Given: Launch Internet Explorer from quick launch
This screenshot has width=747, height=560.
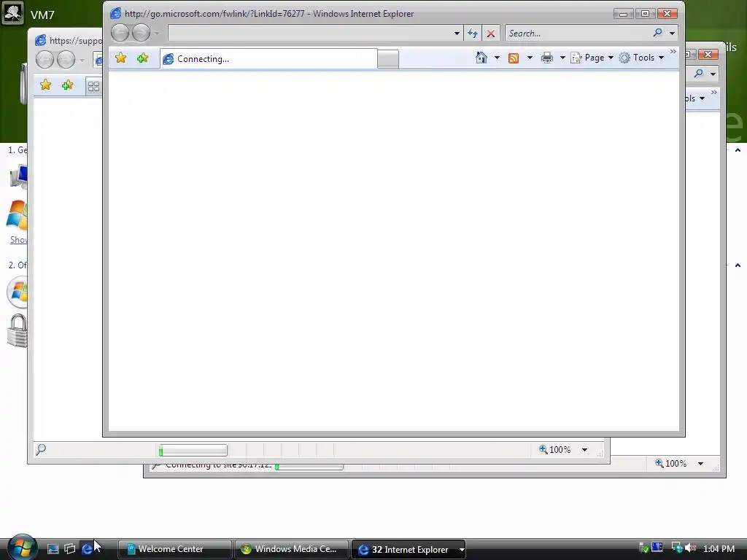Looking at the screenshot, I should coord(87,549).
